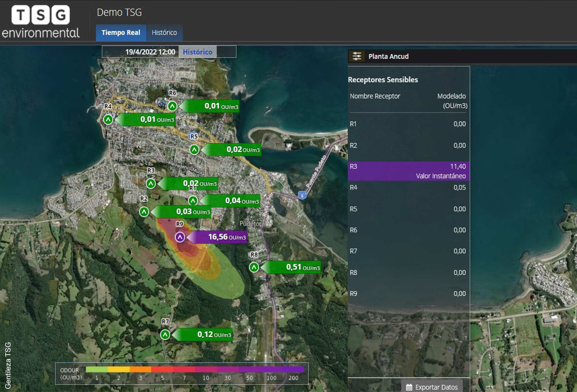Select the R5 receptor marker on map
Screen dimensions: 577x392
194,150
